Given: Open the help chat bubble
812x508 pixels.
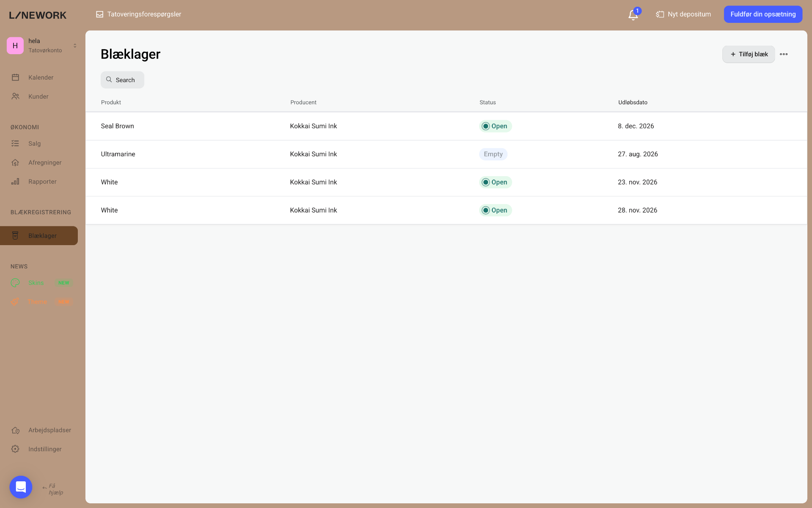Looking at the screenshot, I should pyautogui.click(x=21, y=487).
